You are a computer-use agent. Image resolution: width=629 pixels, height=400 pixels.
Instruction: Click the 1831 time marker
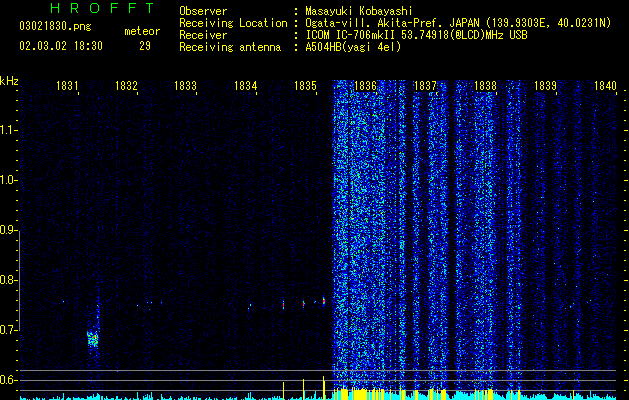tap(67, 86)
